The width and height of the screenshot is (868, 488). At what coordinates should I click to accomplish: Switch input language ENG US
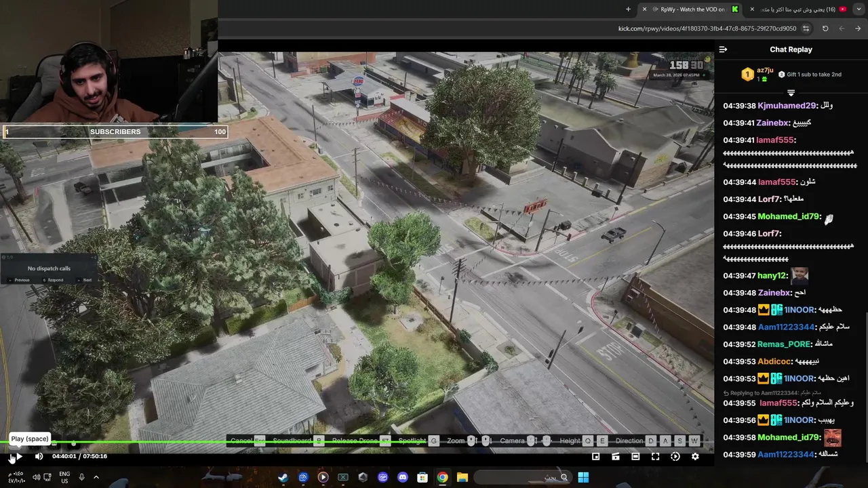[x=64, y=477]
